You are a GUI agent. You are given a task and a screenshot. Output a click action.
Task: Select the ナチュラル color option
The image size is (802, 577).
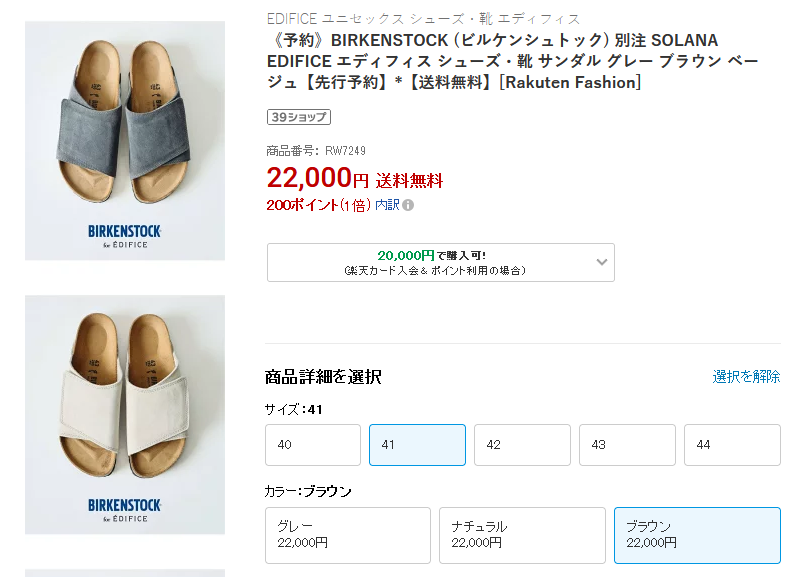(522, 535)
